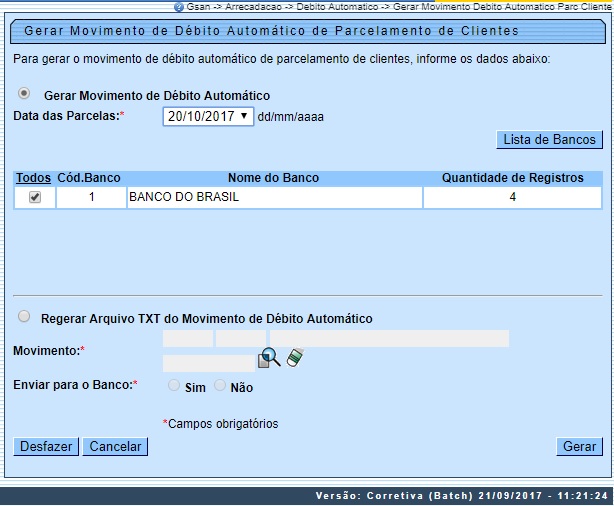Image resolution: width=614 pixels, height=506 pixels.
Task: Select the Regerar Arquivo TXT radio option
Action: click(25, 317)
